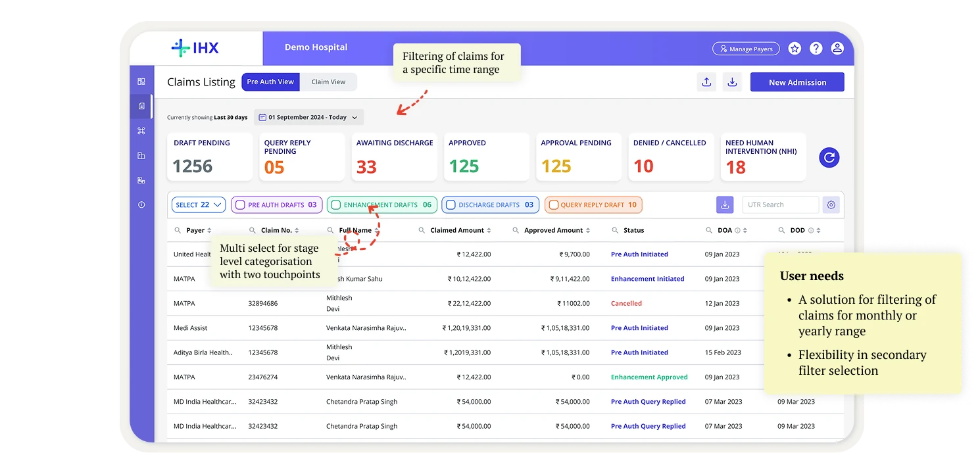980x453 pixels.
Task: Sort by the DOD column arrows
Action: [818, 231]
